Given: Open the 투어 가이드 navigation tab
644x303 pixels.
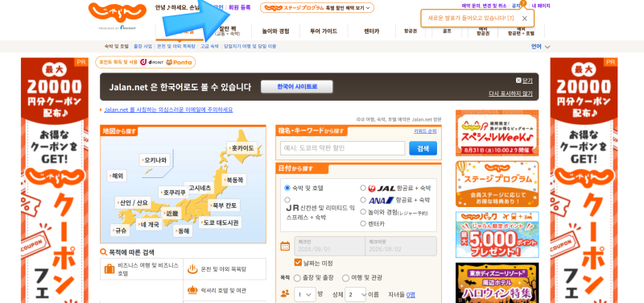Looking at the screenshot, I should (x=324, y=31).
